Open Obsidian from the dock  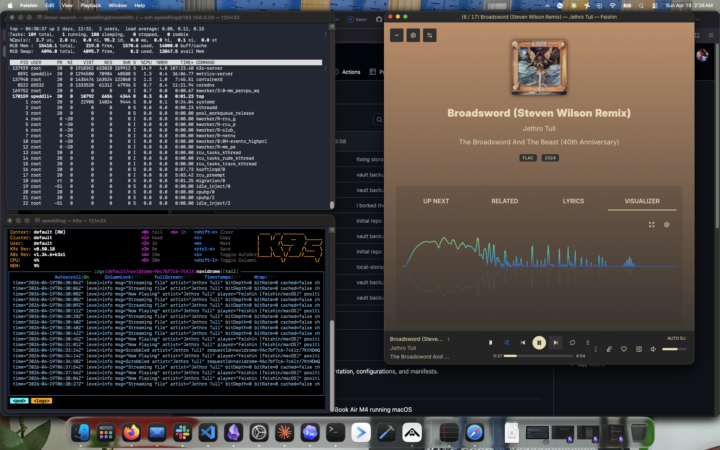(x=233, y=433)
